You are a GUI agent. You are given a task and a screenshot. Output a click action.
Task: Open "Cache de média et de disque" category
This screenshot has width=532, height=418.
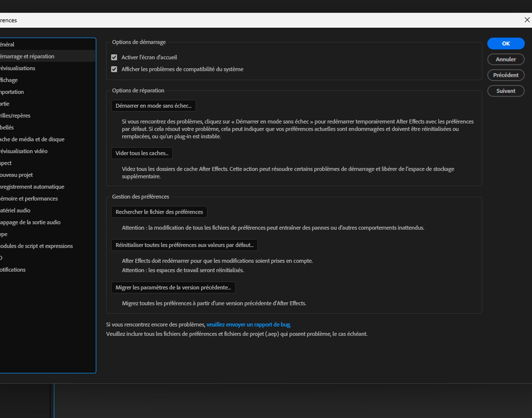click(x=47, y=139)
